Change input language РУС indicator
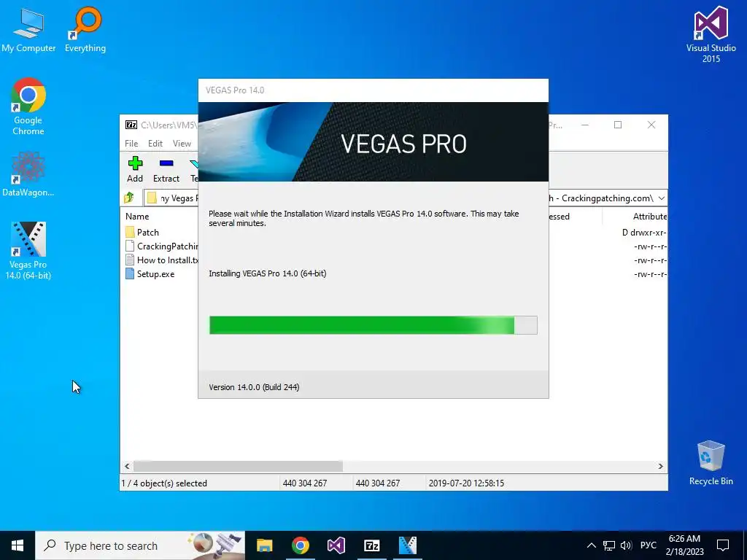747x560 pixels. click(x=648, y=545)
